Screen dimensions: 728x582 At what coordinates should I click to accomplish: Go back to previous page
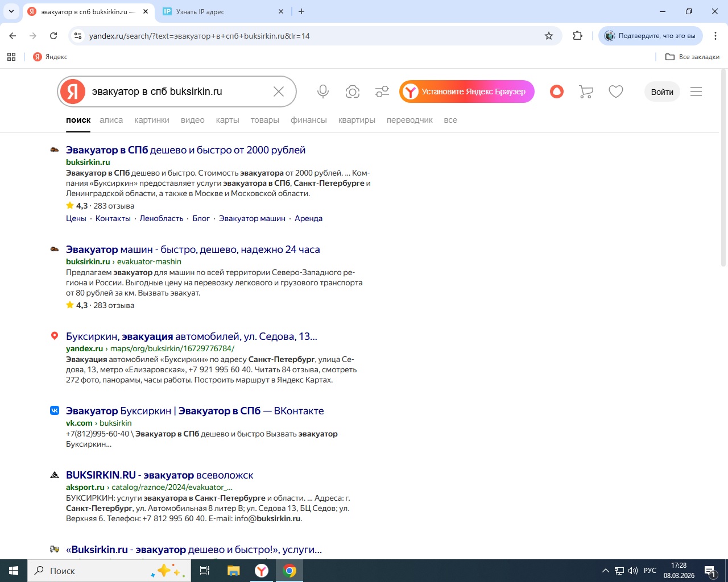coord(13,36)
